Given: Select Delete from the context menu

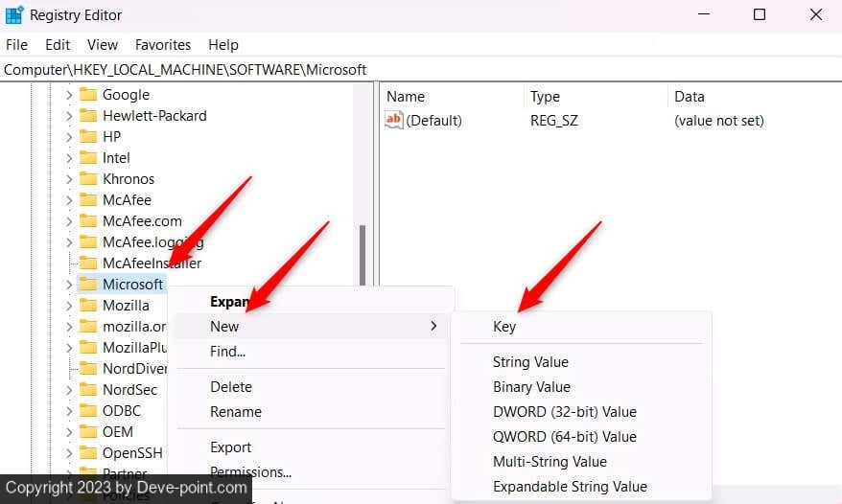Looking at the screenshot, I should click(x=230, y=387).
